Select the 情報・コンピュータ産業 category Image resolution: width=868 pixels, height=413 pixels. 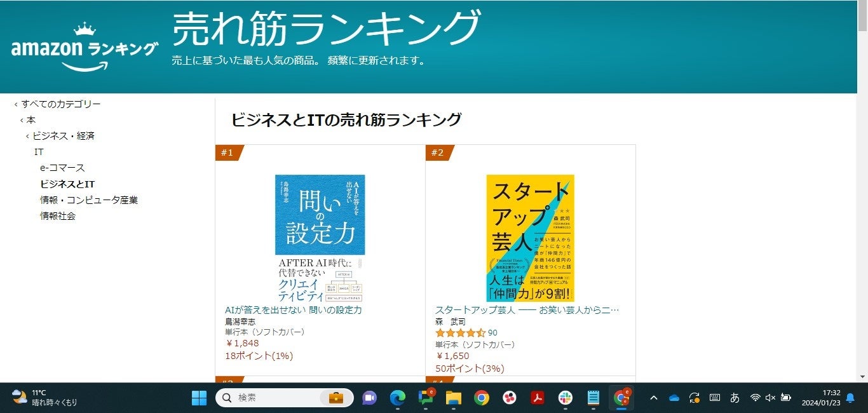click(89, 200)
